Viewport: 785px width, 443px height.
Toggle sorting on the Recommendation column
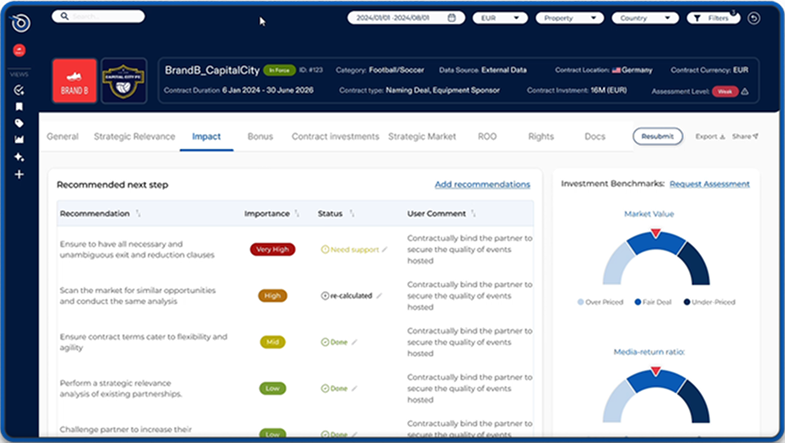137,213
